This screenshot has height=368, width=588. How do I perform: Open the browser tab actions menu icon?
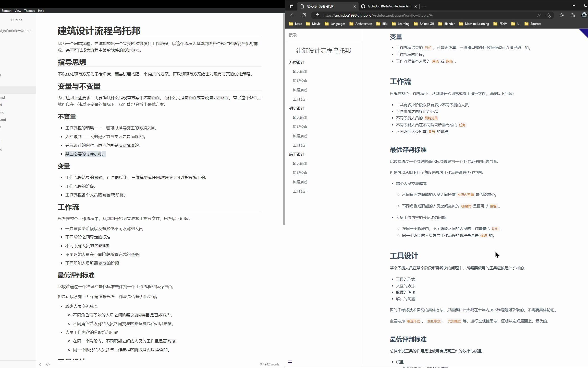coord(291,6)
